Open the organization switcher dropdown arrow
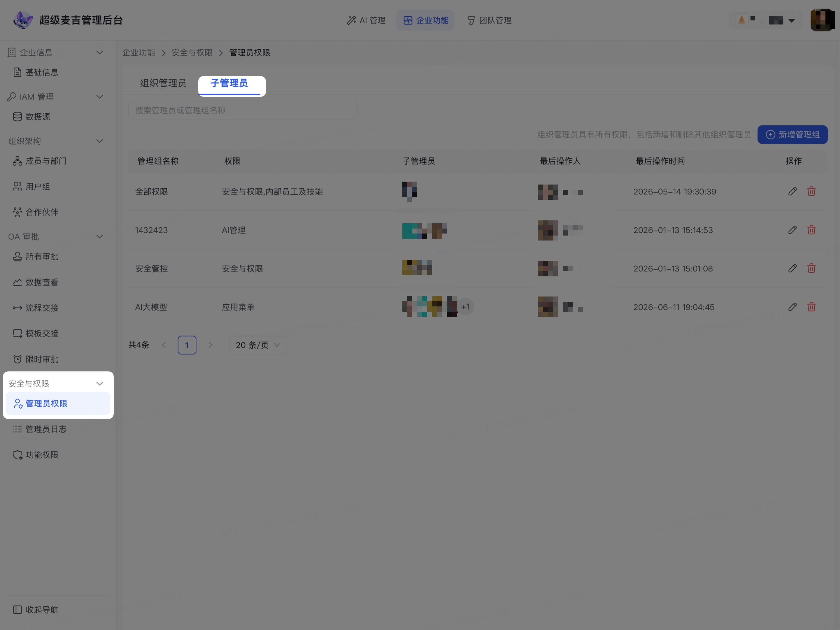840x630 pixels. [791, 20]
